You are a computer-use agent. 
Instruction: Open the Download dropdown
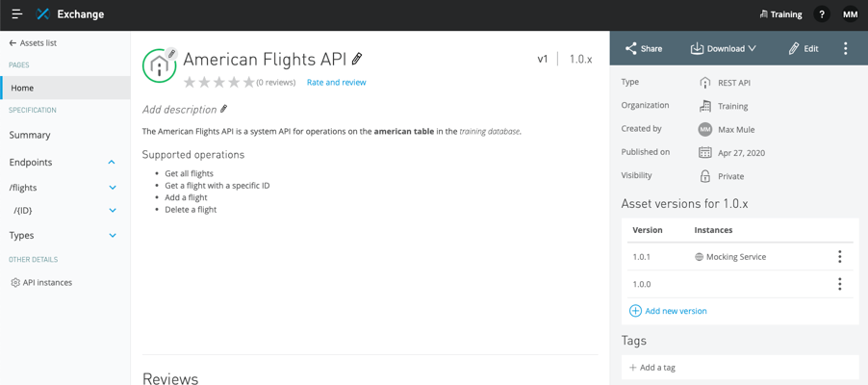point(723,49)
